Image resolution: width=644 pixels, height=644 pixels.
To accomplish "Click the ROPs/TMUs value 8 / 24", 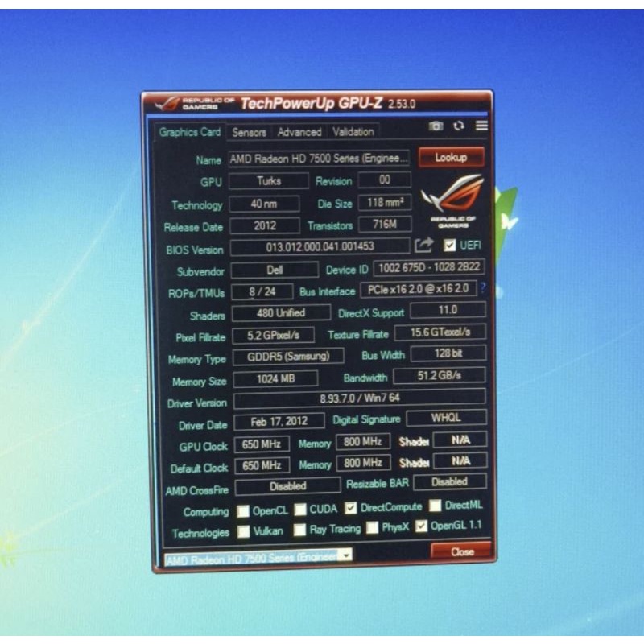I will point(262,291).
